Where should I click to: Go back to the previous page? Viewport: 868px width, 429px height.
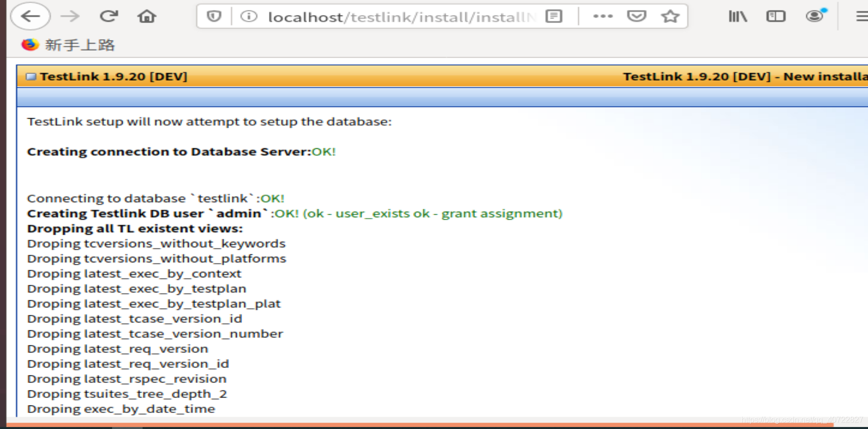[30, 17]
